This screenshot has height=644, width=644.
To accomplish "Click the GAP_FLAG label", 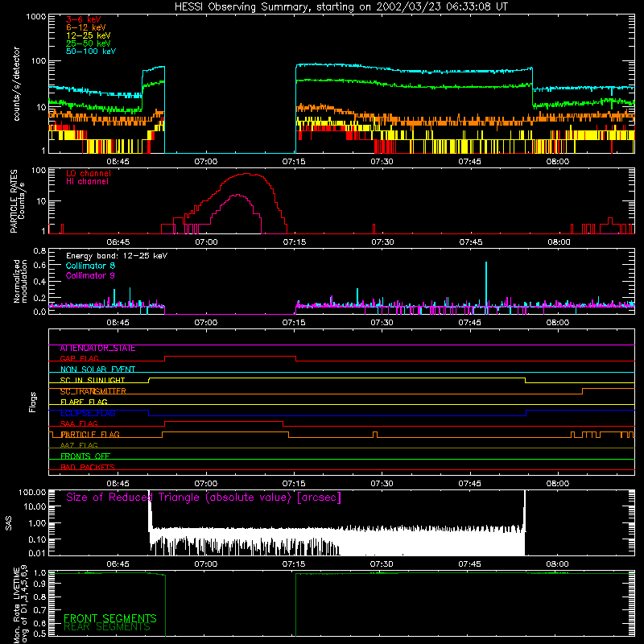I will click(x=79, y=358).
